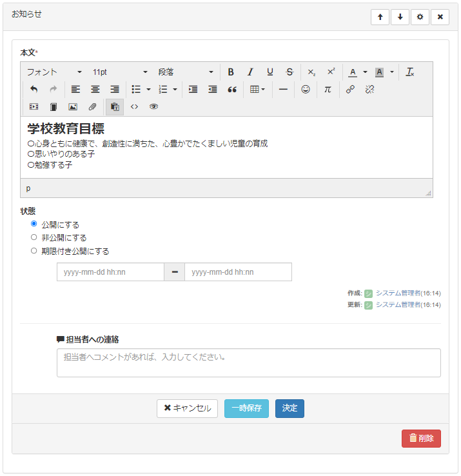Insert an image into the editor
The width and height of the screenshot is (461, 476).
(73, 107)
